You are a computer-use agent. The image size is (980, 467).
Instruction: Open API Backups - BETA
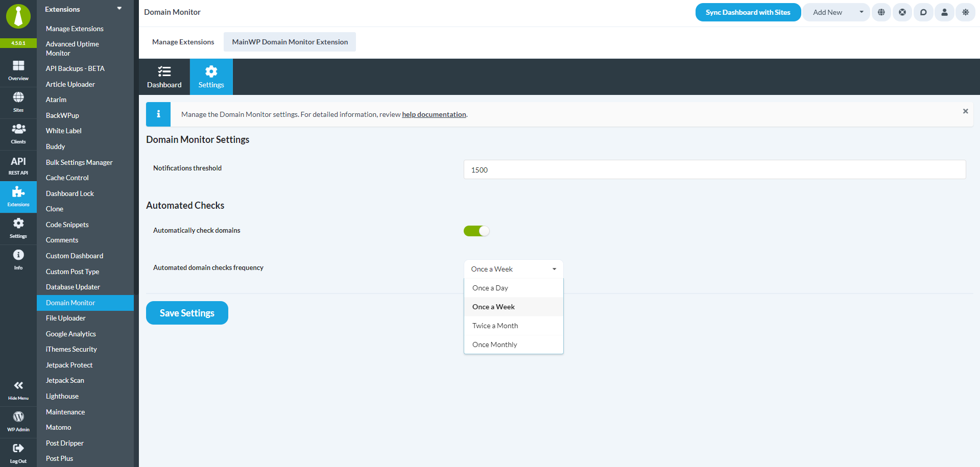[75, 68]
